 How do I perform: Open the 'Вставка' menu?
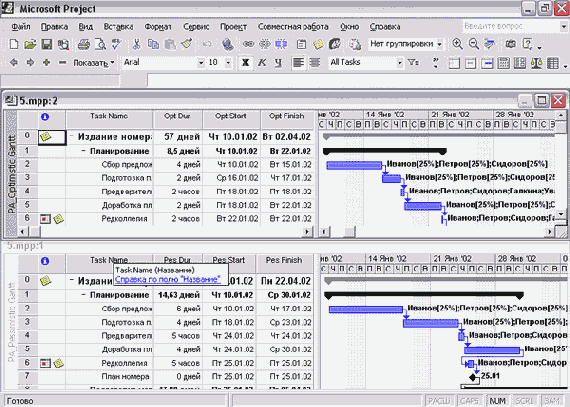pyautogui.click(x=119, y=27)
